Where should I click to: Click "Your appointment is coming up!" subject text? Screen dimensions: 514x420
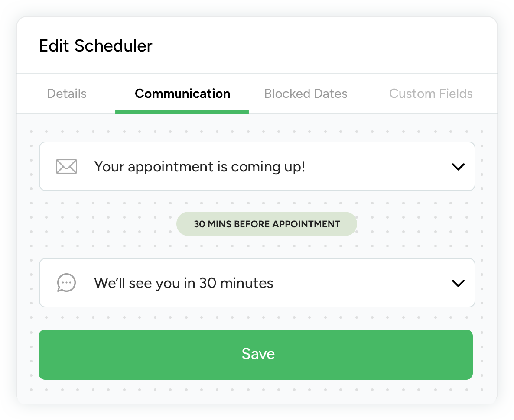pyautogui.click(x=200, y=167)
